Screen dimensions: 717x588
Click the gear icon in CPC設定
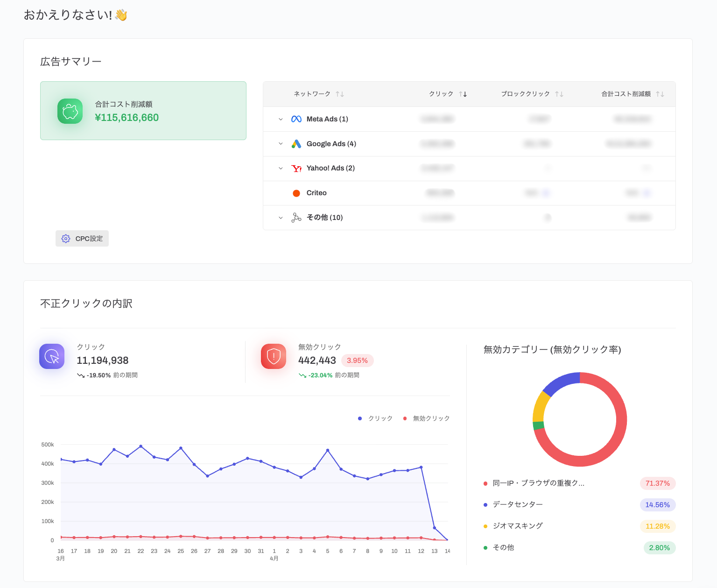[66, 239]
